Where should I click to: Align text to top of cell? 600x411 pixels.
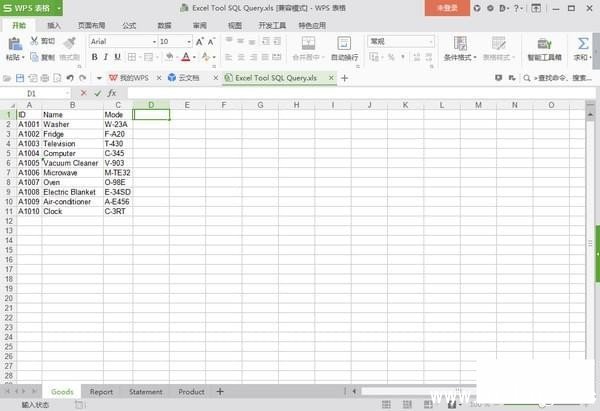click(229, 41)
